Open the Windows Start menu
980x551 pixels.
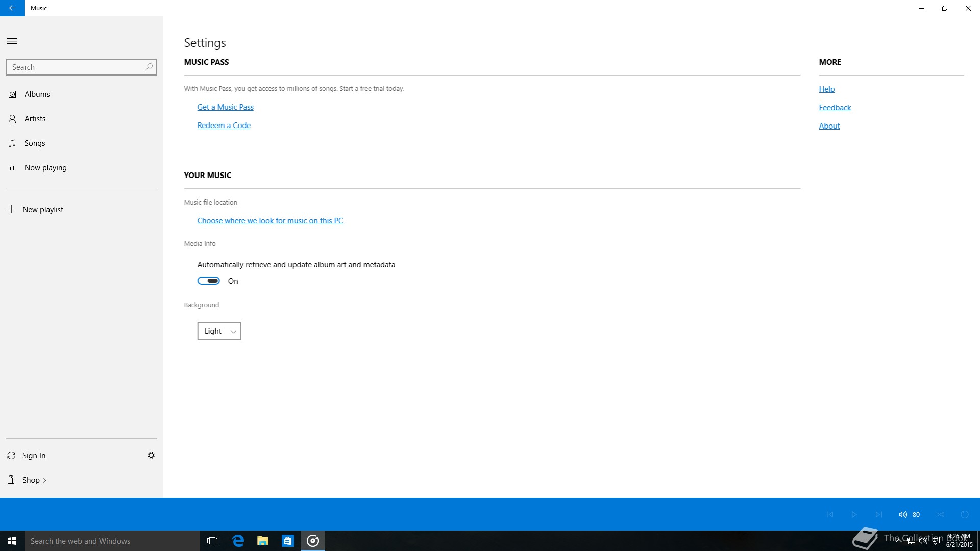12,541
